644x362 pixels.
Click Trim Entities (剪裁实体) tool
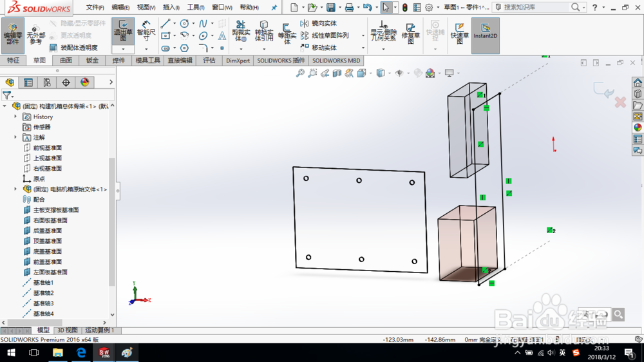point(241,30)
